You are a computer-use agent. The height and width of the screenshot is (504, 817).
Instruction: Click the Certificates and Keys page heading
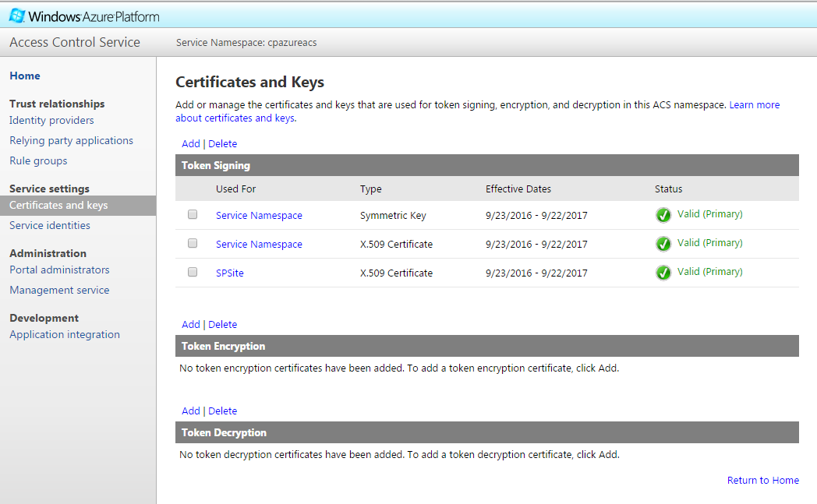click(x=249, y=83)
